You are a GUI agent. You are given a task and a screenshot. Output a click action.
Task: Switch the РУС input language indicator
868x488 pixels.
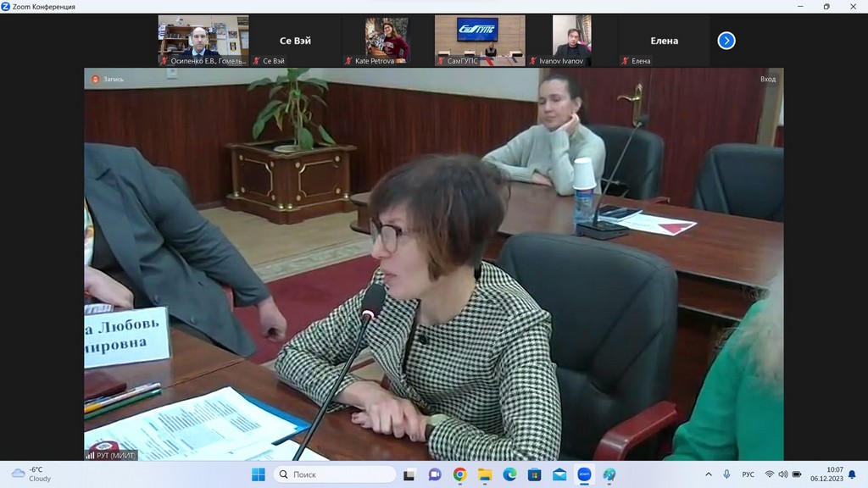pyautogui.click(x=748, y=474)
